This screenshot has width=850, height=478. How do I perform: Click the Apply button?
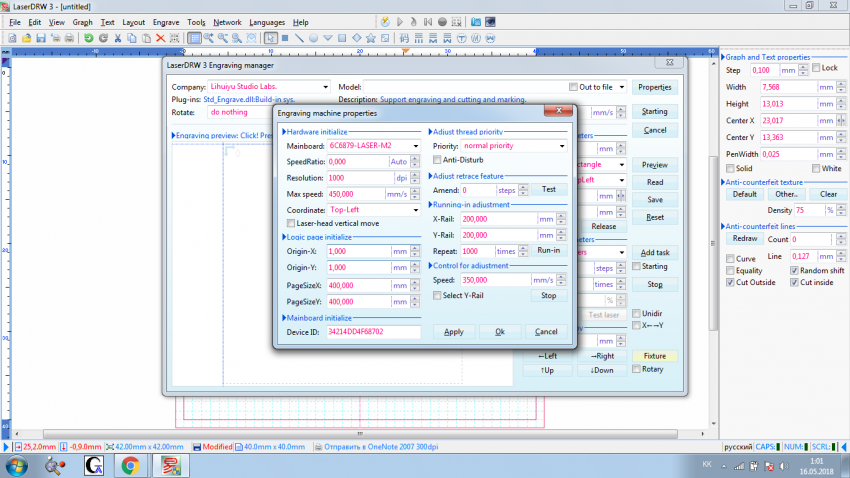(x=453, y=331)
